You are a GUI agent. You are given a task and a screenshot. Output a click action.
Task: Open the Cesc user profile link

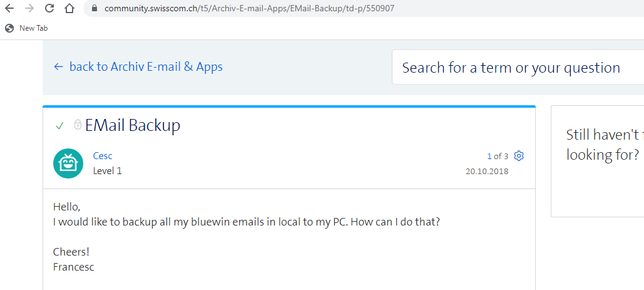tap(103, 156)
